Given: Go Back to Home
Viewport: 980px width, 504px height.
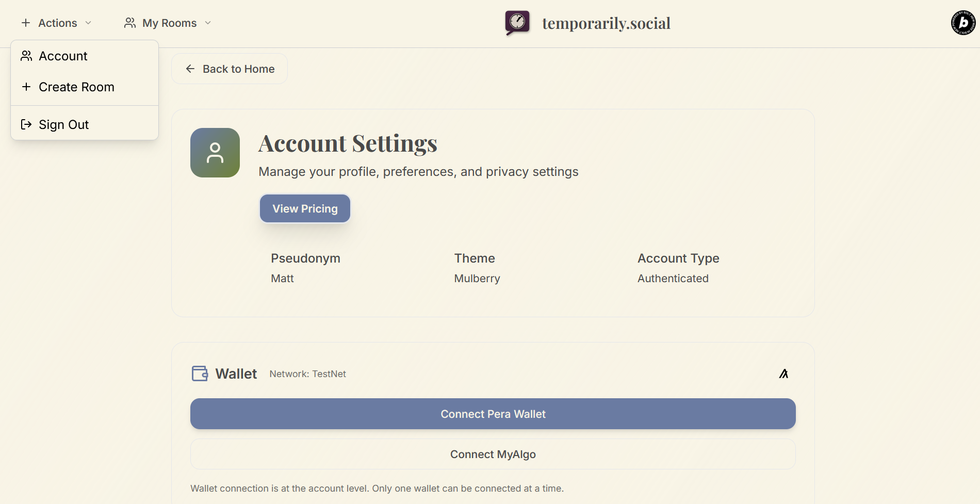Looking at the screenshot, I should point(230,69).
